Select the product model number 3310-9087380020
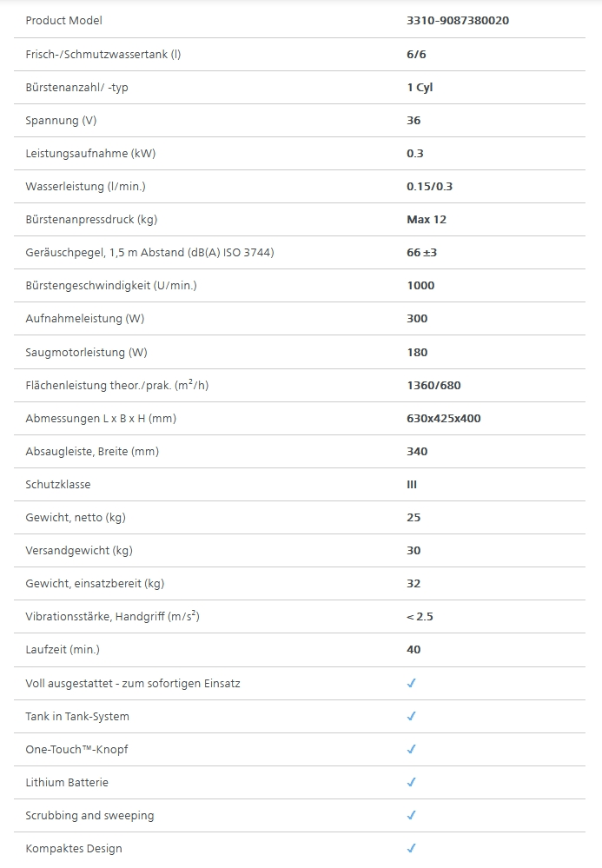 coord(457,21)
